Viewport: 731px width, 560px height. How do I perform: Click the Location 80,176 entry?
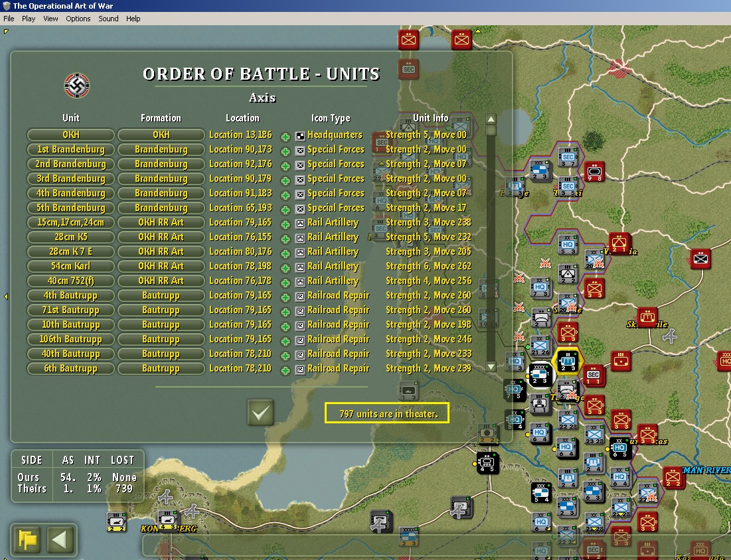click(x=240, y=251)
